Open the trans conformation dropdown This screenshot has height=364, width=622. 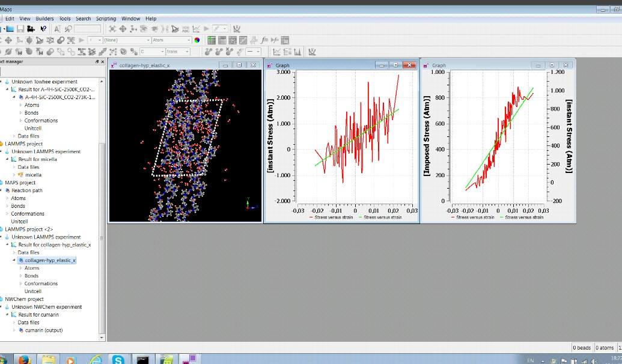[178, 52]
